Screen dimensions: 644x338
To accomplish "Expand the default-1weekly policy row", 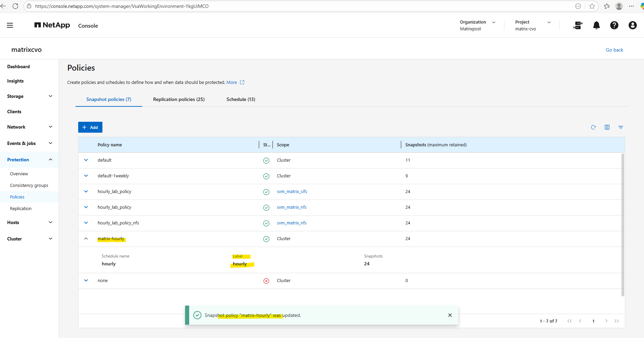I will [86, 176].
